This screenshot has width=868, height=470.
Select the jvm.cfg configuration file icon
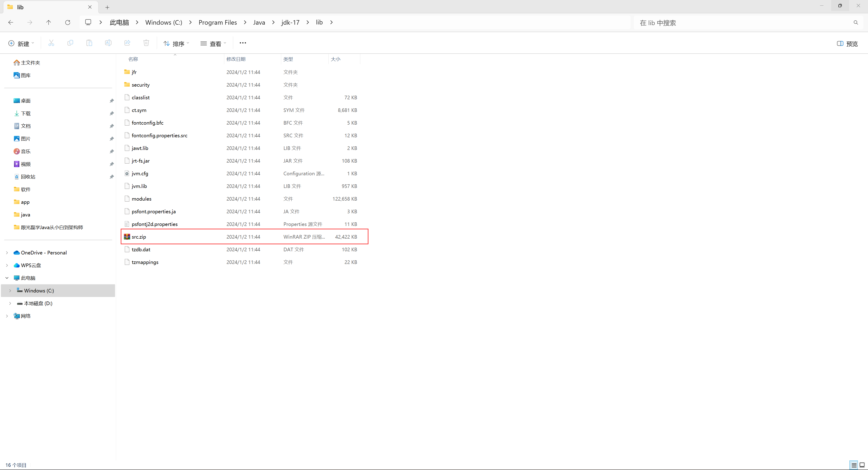point(127,173)
